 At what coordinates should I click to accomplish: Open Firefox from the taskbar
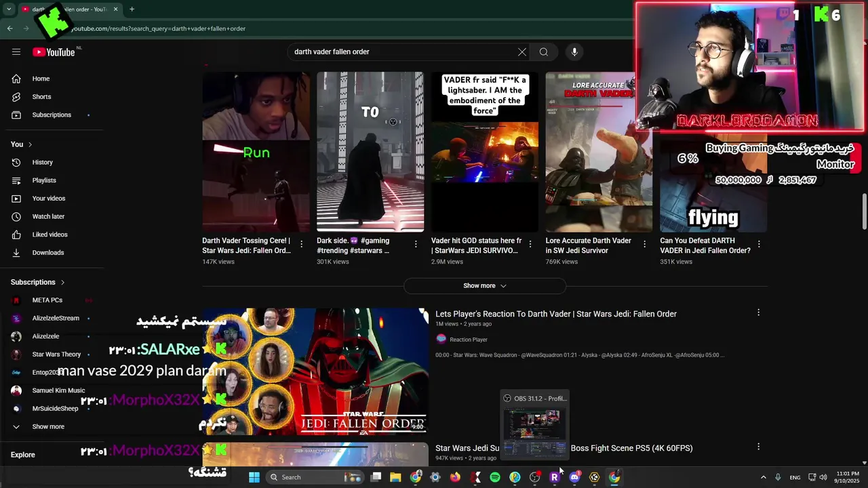(455, 477)
